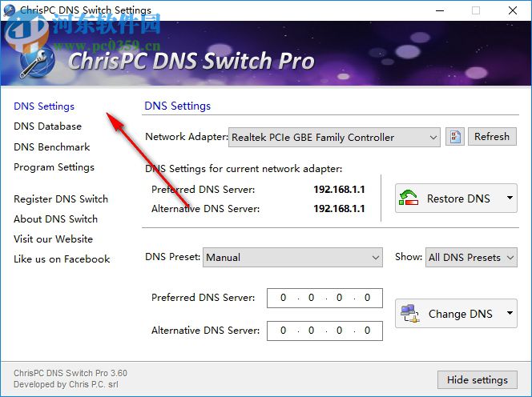Click the manual Alternative DNS Server IP field
The image size is (532, 397).
[x=324, y=331]
